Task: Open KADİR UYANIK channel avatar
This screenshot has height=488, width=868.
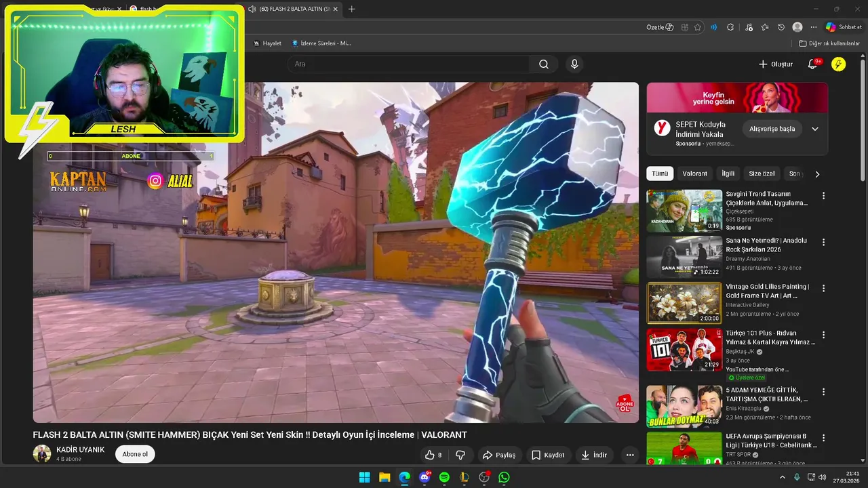Action: tap(42, 454)
